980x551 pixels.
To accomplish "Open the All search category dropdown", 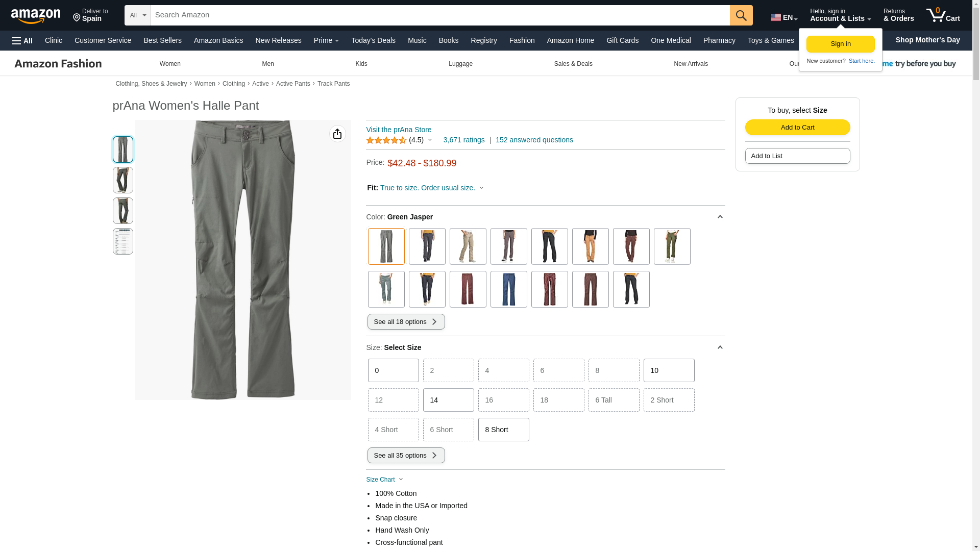I will pos(137,15).
